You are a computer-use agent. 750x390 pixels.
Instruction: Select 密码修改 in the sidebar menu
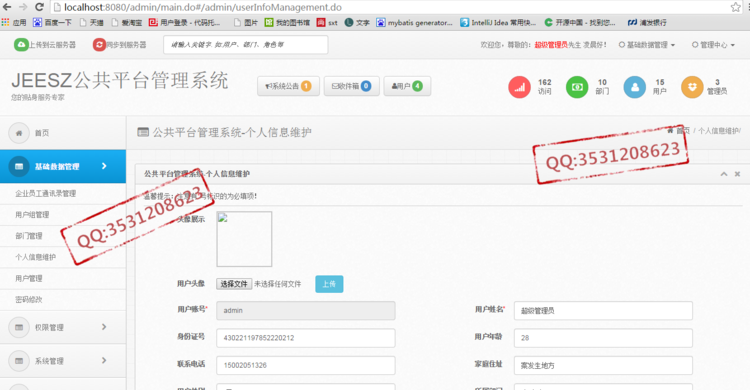(29, 300)
